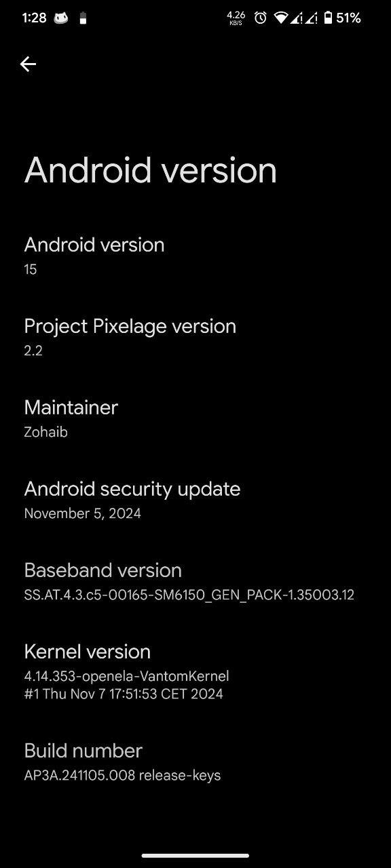This screenshot has height=868, width=391.
Task: Tap the Kernel version entry
Action: pyautogui.click(x=195, y=671)
